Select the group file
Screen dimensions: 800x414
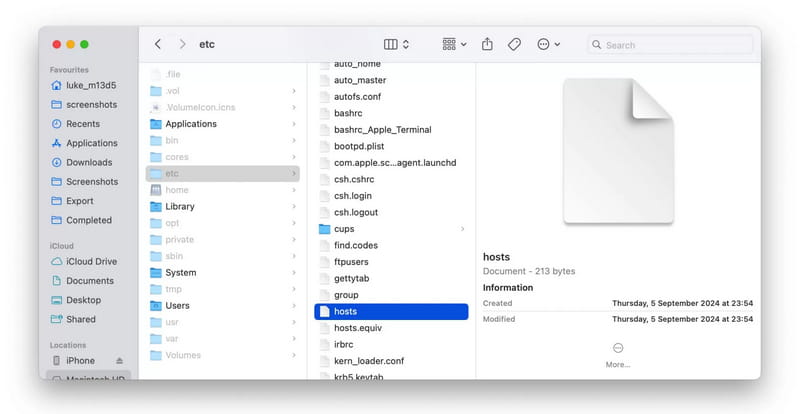click(x=391, y=295)
